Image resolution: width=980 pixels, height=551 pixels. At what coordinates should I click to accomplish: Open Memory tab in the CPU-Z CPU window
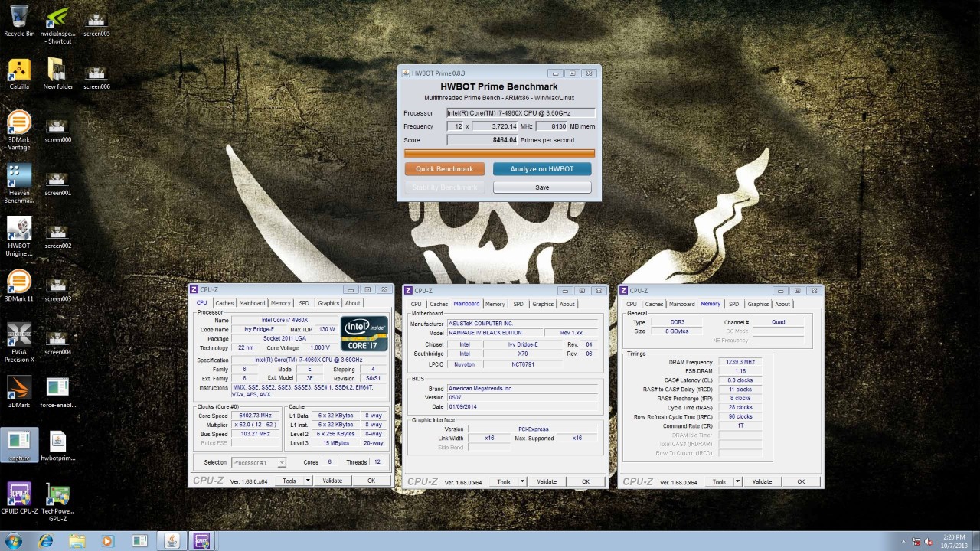pyautogui.click(x=280, y=303)
